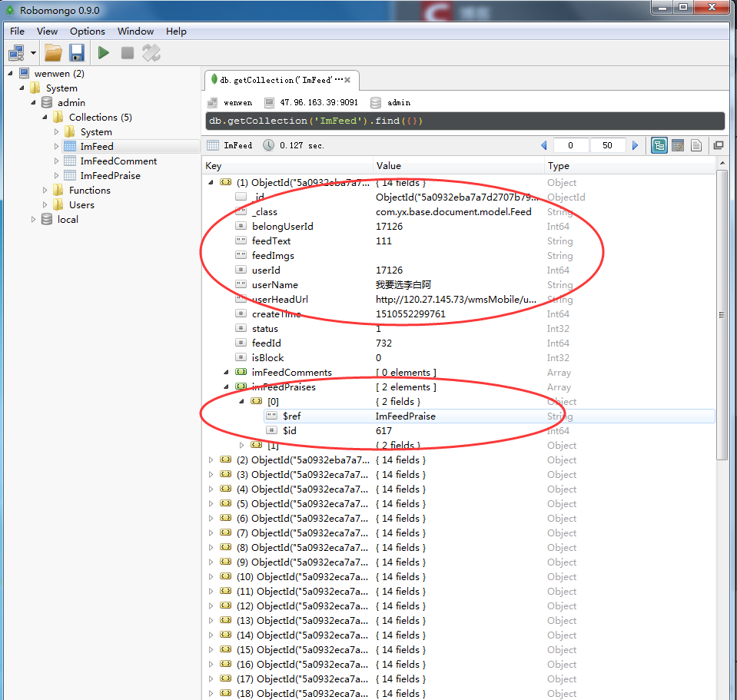
Task: Collapse the System folder under wenwen
Action: tap(22, 88)
